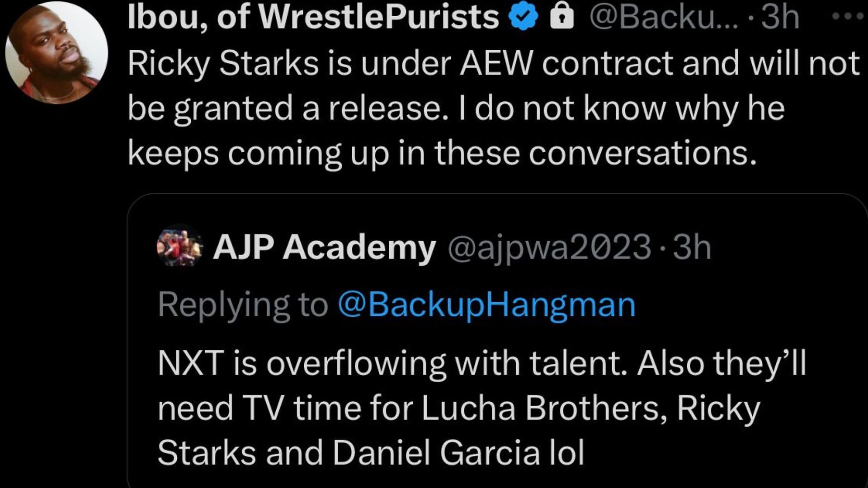This screenshot has height=488, width=868.
Task: Open the Ibou, of WrestlePurists profile name
Action: pyautogui.click(x=313, y=17)
